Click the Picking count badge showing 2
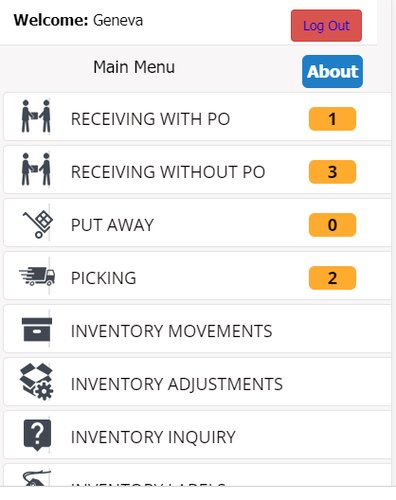Screen dimensions: 396x500 332,278
